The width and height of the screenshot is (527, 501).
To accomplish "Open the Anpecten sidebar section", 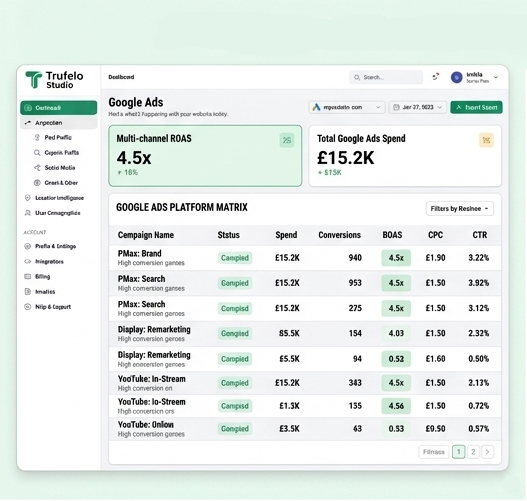I will [58, 123].
